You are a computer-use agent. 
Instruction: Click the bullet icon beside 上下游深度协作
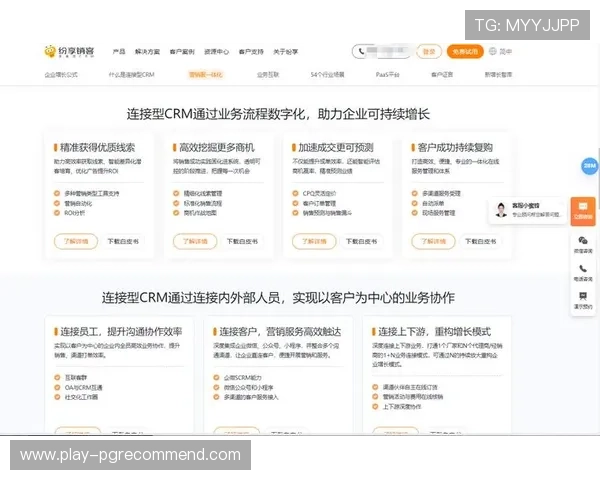click(x=375, y=407)
